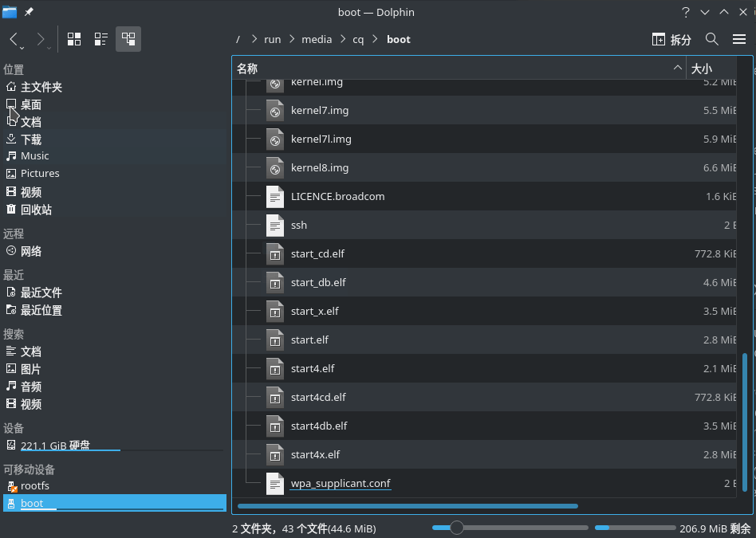756x538 pixels.
Task: Open 下载 downloads in places panel
Action: (31, 139)
